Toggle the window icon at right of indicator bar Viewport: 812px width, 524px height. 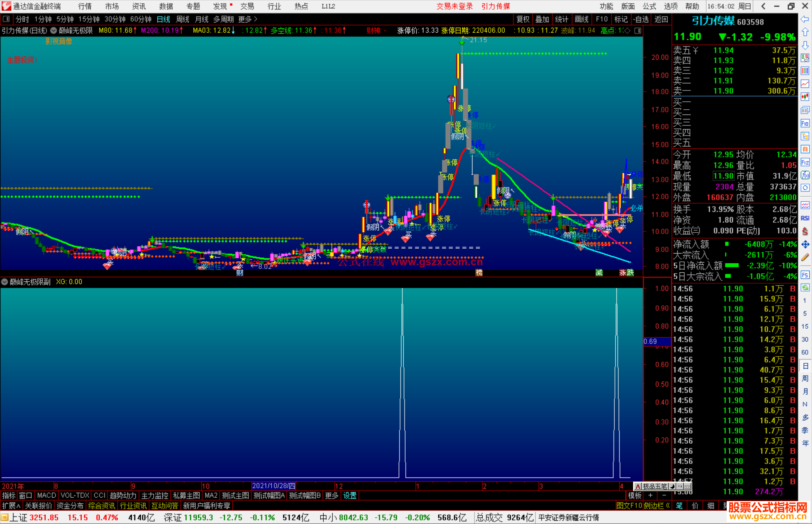pyautogui.click(x=638, y=30)
